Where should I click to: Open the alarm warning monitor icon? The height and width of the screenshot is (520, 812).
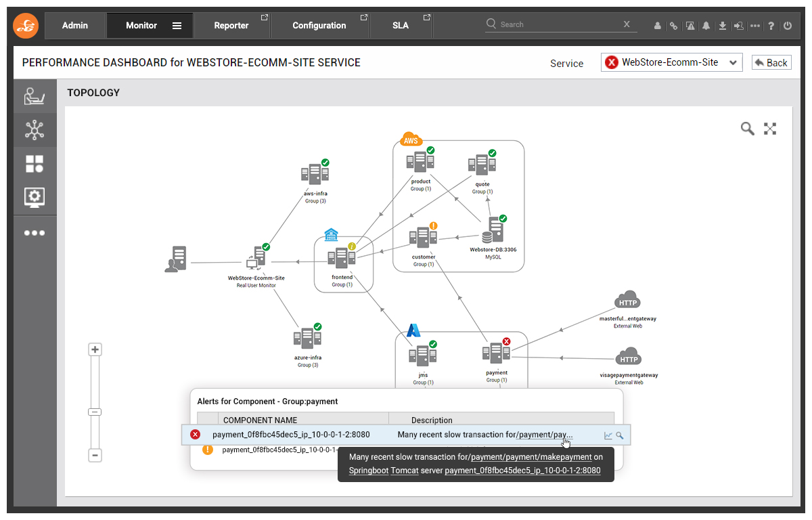690,26
